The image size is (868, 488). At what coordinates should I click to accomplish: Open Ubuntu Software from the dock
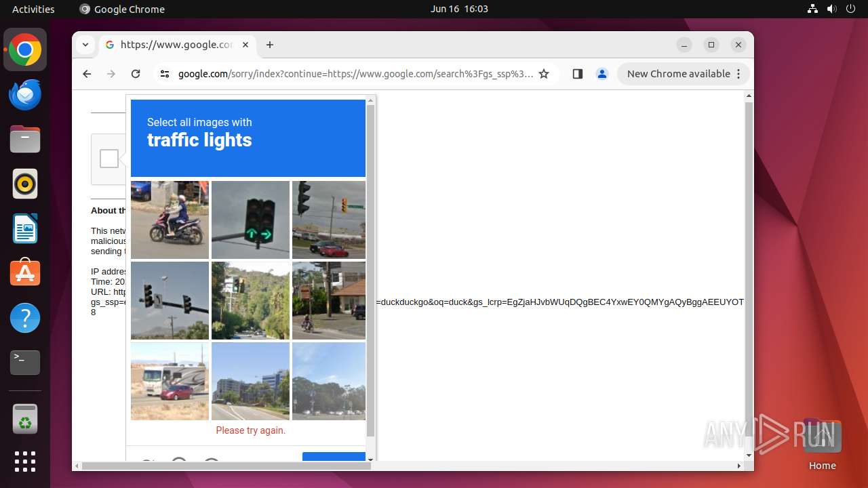[x=25, y=273]
